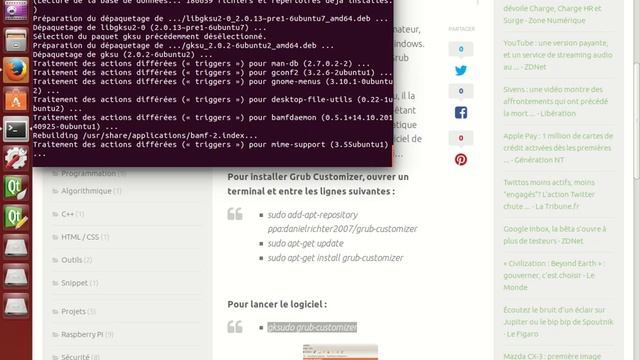The image size is (640, 360).
Task: Open the Apple Pay news link
Action: (558, 148)
